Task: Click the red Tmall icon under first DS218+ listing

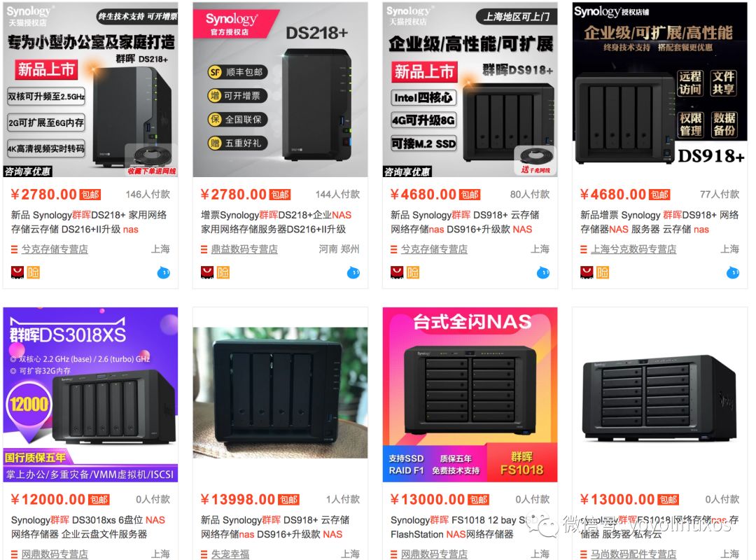Action: [x=17, y=272]
